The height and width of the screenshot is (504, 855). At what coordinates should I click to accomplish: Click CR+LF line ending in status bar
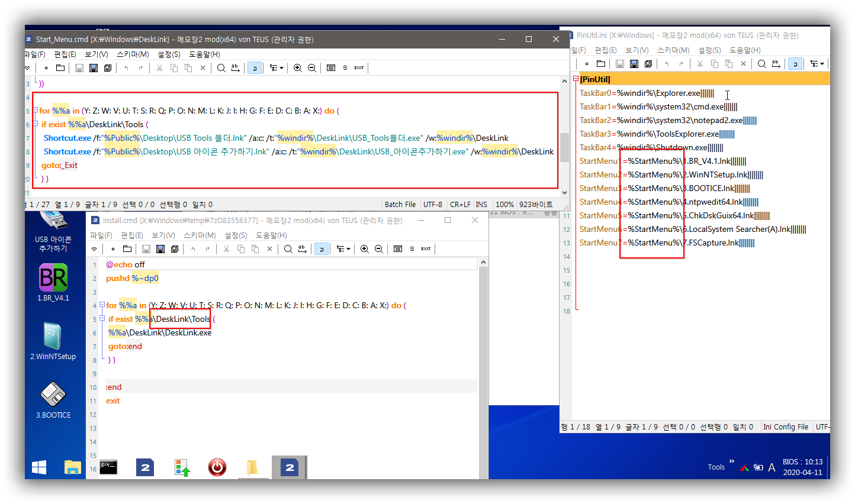tap(460, 205)
